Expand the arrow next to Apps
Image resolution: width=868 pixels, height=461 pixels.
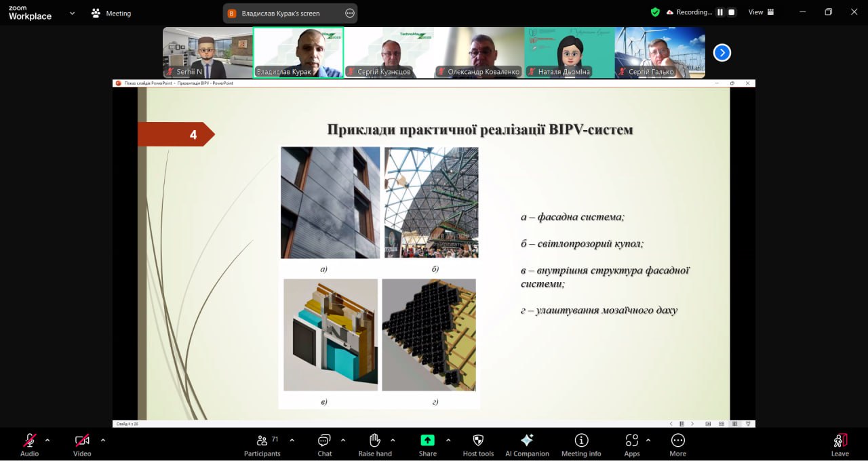coord(648,440)
